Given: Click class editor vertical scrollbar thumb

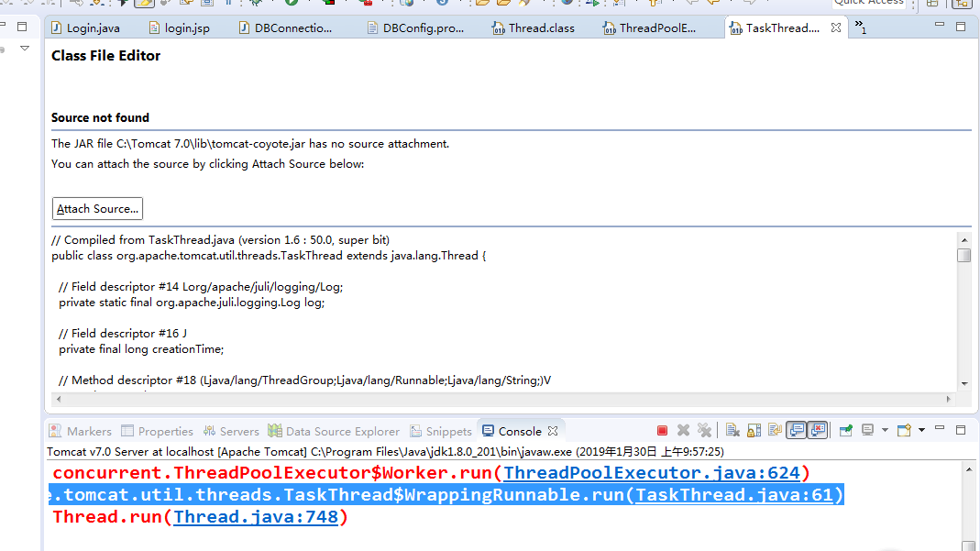Looking at the screenshot, I should 964,256.
